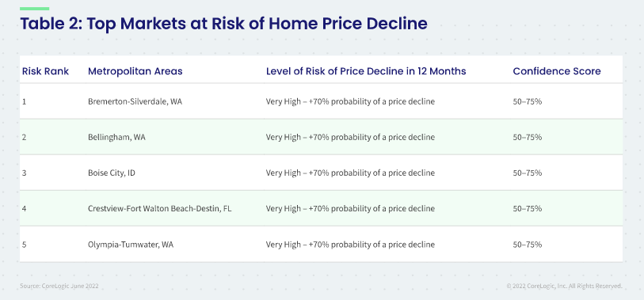Click risk rank number 2
644x300 pixels.
[x=25, y=137]
